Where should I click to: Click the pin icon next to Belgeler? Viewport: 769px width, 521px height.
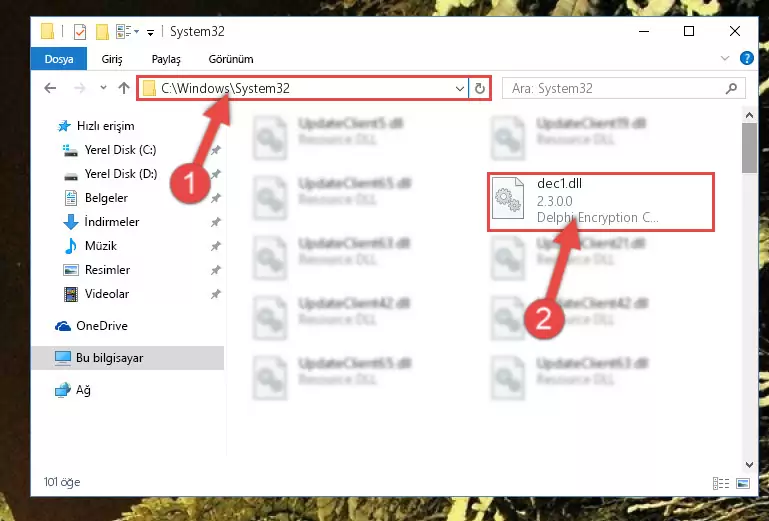(x=215, y=198)
